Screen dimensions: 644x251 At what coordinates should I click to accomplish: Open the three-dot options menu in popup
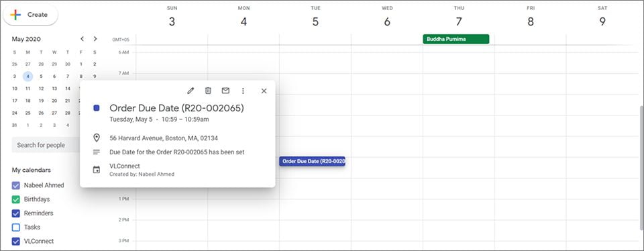click(x=243, y=91)
